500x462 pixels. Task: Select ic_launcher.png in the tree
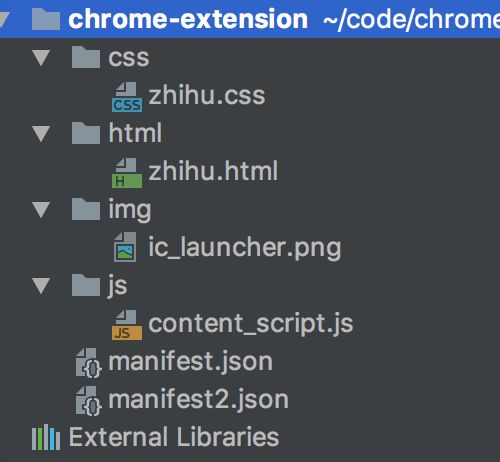pos(245,248)
